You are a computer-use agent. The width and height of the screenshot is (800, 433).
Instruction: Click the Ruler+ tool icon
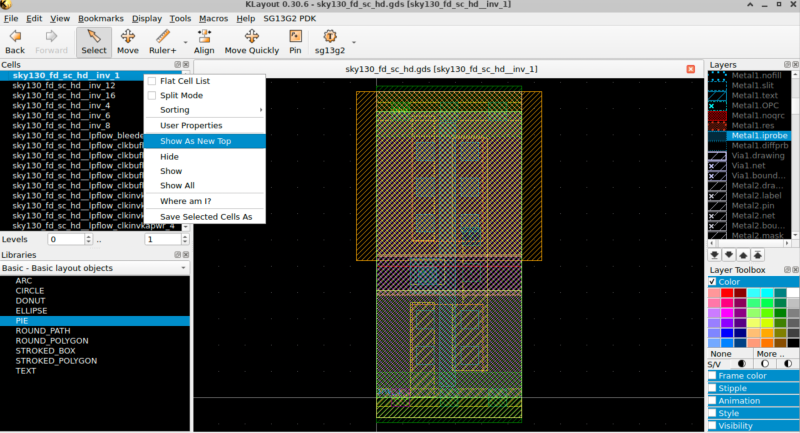163,36
